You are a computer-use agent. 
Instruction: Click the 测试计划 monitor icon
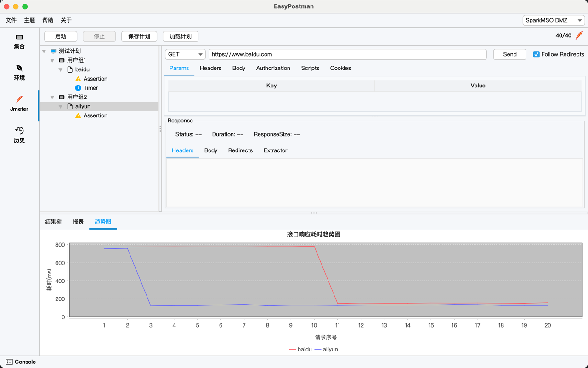(53, 51)
